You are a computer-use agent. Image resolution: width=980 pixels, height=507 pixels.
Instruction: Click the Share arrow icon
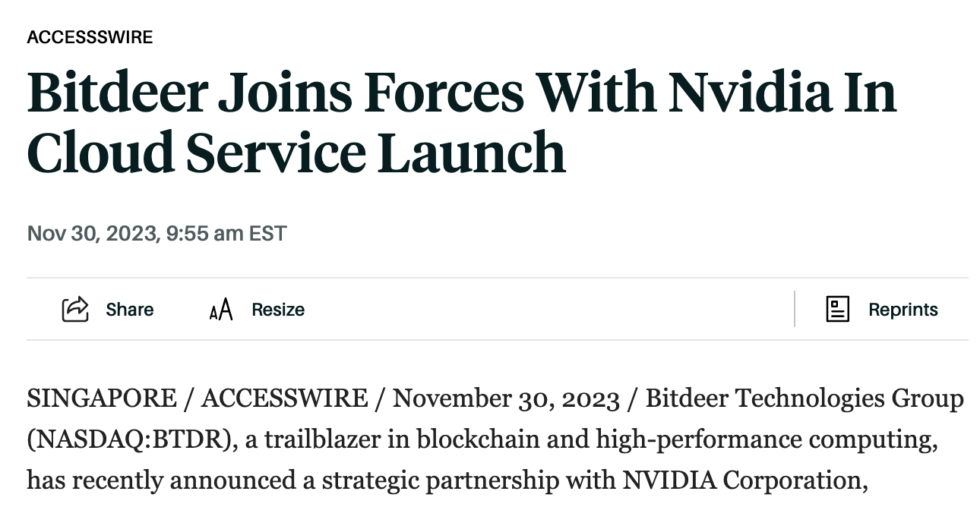tap(75, 309)
